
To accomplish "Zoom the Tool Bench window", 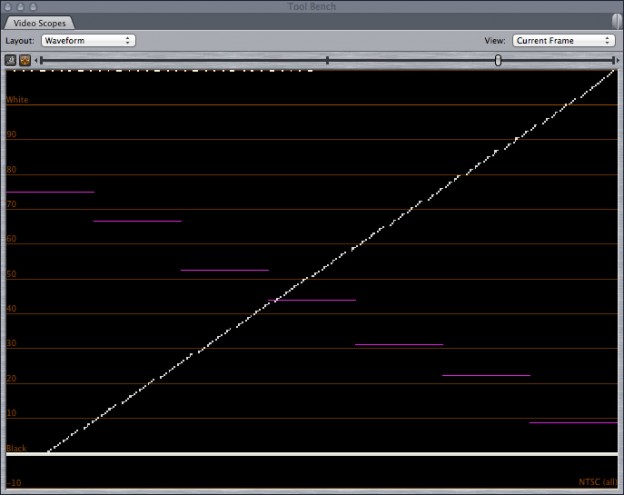I will (x=31, y=6).
